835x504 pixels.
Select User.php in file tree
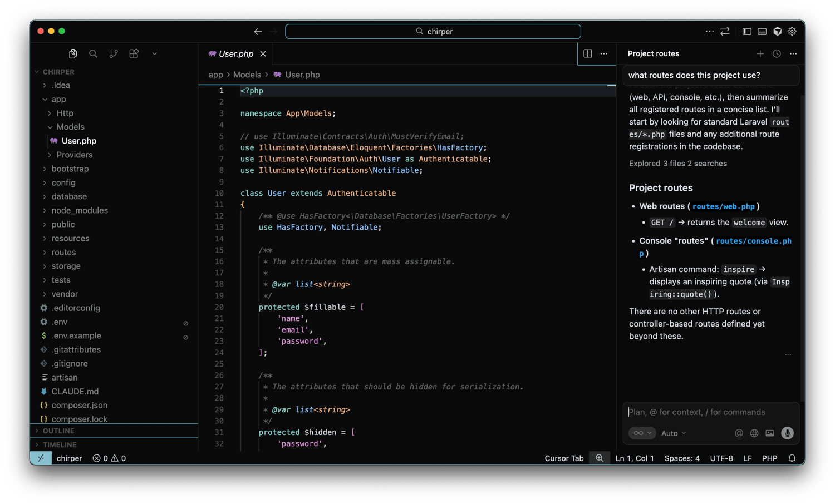tap(114, 141)
